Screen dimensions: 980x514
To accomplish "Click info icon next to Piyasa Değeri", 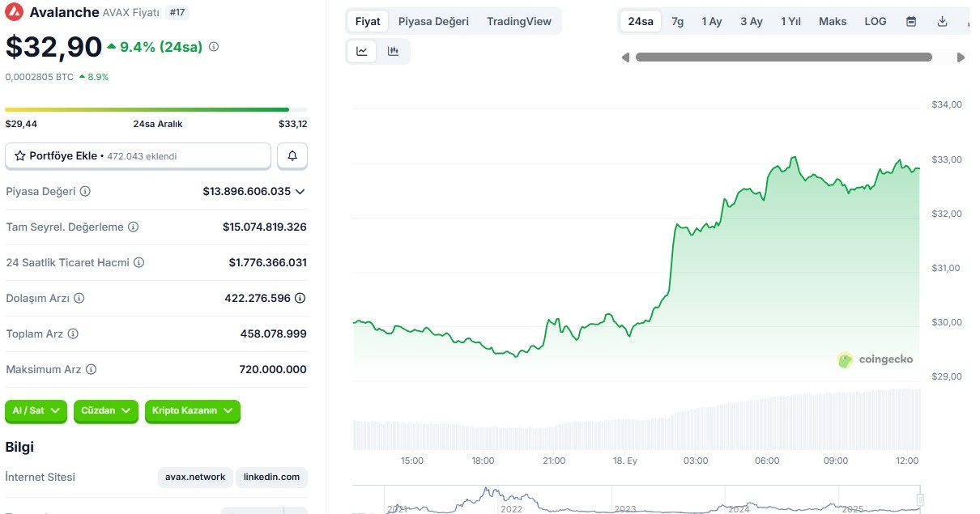I will point(85,192).
